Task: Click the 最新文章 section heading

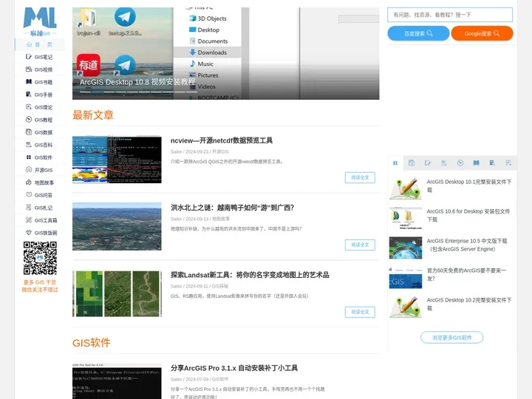Action: click(93, 115)
